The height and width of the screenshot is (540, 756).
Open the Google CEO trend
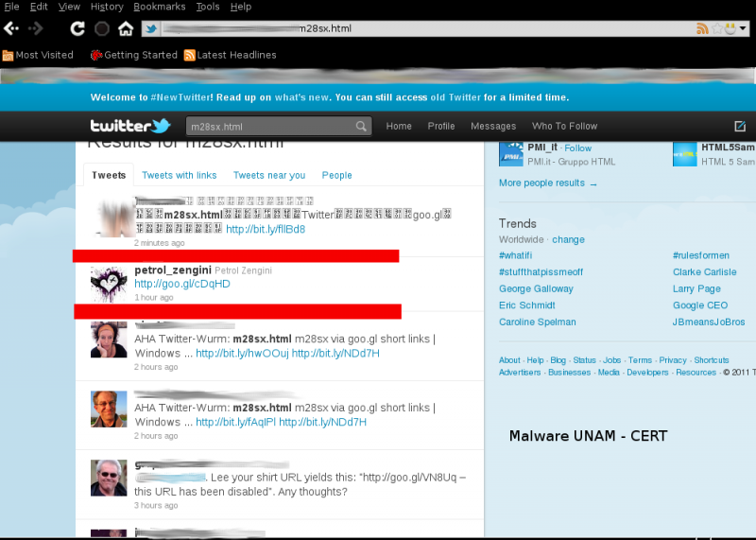700,305
